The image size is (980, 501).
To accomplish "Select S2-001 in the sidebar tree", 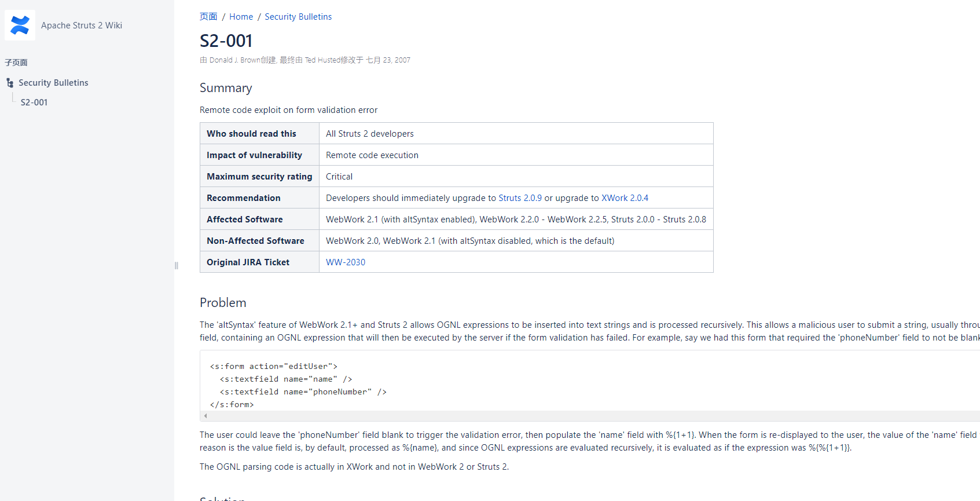I will [x=34, y=103].
